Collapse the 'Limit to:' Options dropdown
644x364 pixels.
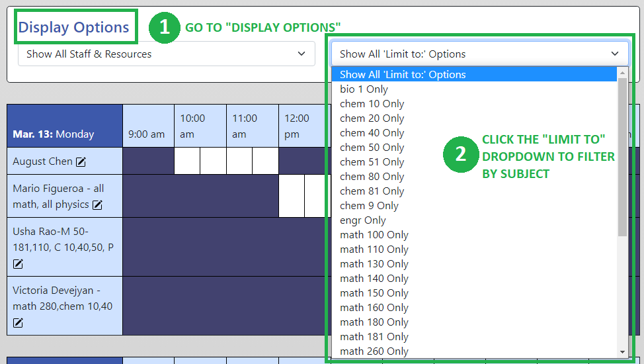[480, 54]
